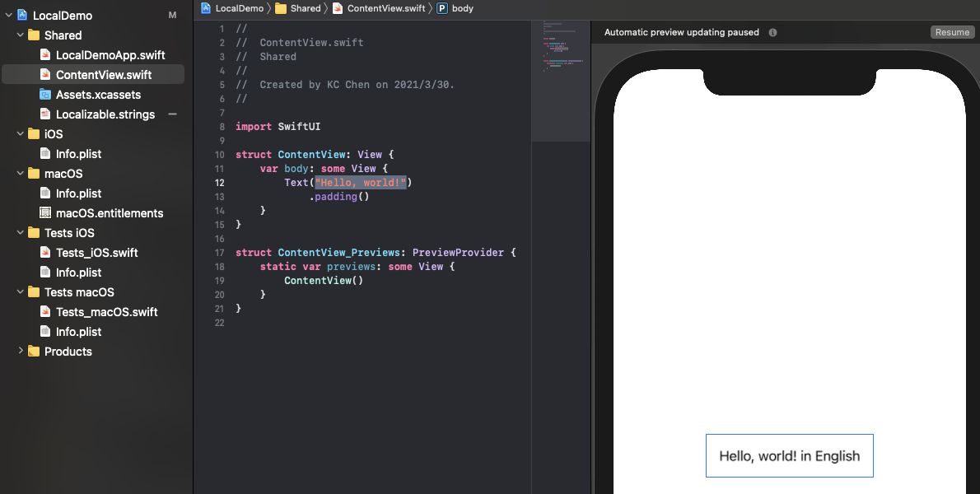Click the info icon beside preview paused message
Screen dimensions: 980x494
click(773, 32)
